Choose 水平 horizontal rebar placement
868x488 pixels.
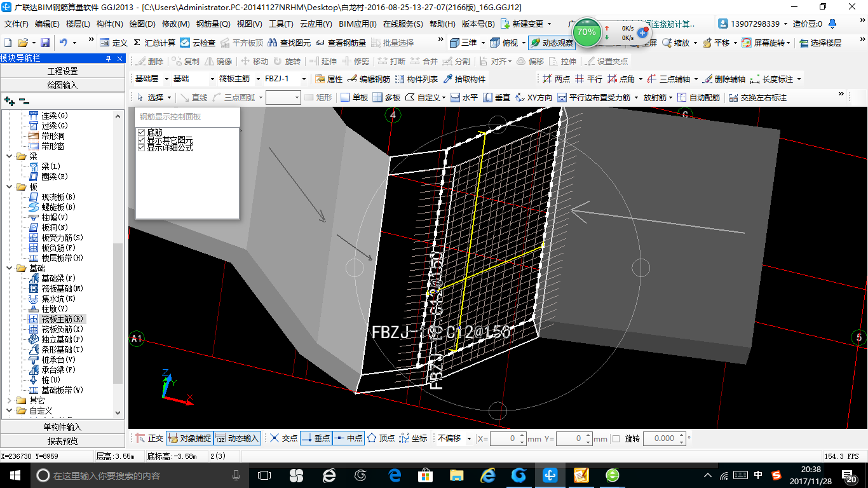pos(464,97)
